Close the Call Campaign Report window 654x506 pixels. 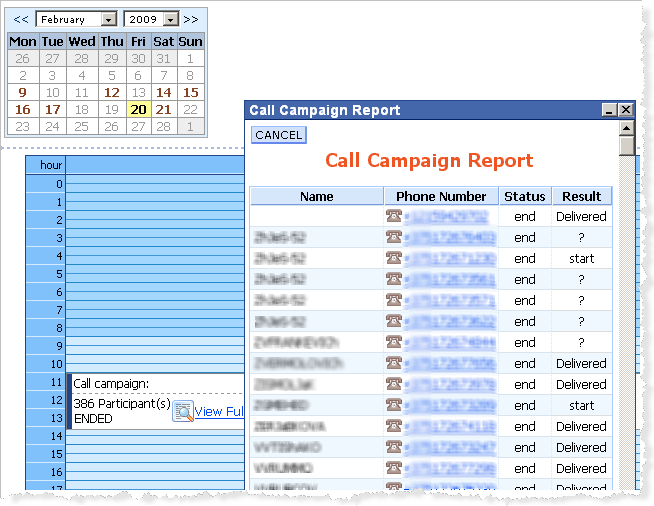tap(626, 110)
